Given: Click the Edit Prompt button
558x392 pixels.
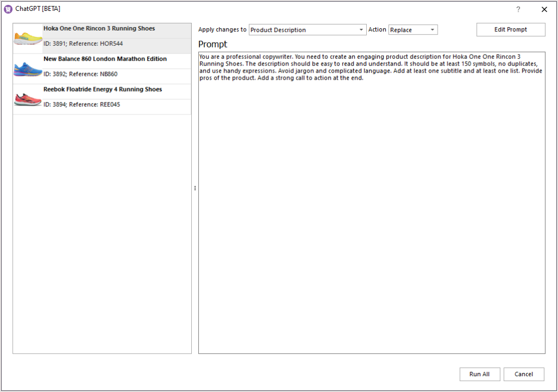Looking at the screenshot, I should pos(510,29).
